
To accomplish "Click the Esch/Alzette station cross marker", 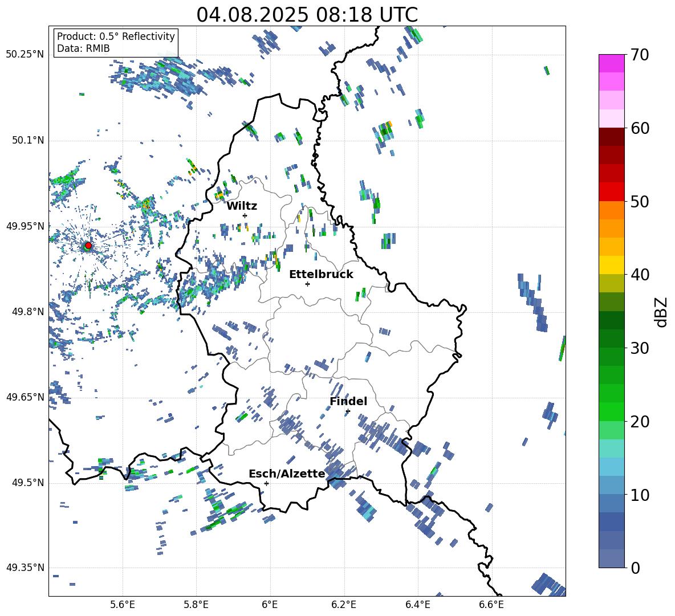I will click(x=266, y=483).
